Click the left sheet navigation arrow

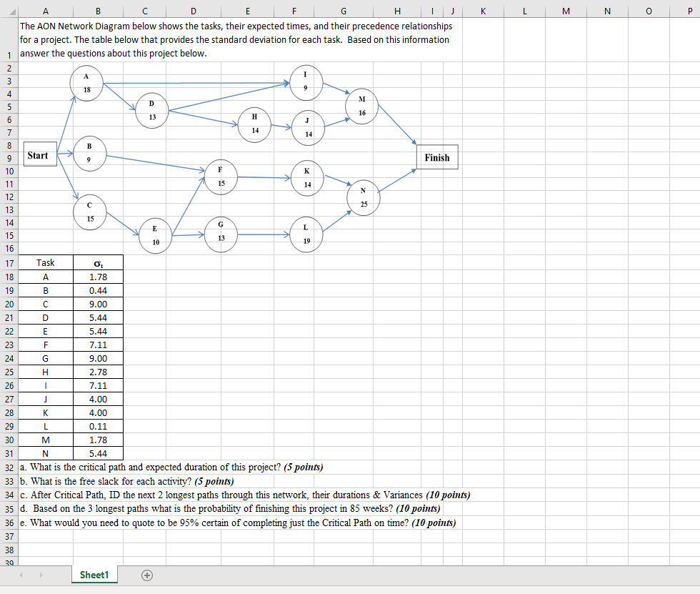click(22, 574)
